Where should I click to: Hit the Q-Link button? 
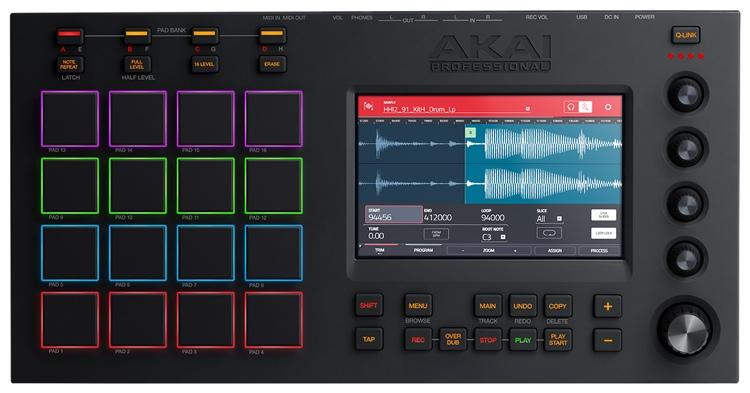686,35
